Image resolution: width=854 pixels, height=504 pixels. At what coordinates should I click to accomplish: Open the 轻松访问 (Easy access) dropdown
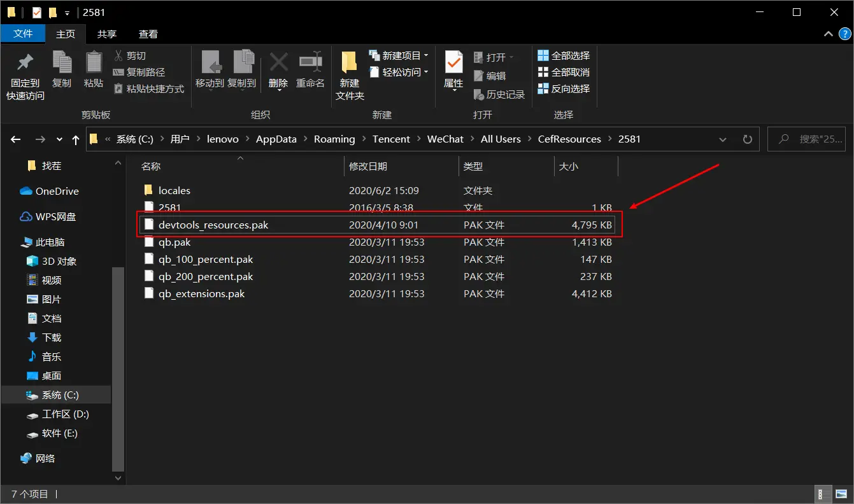[x=399, y=73]
